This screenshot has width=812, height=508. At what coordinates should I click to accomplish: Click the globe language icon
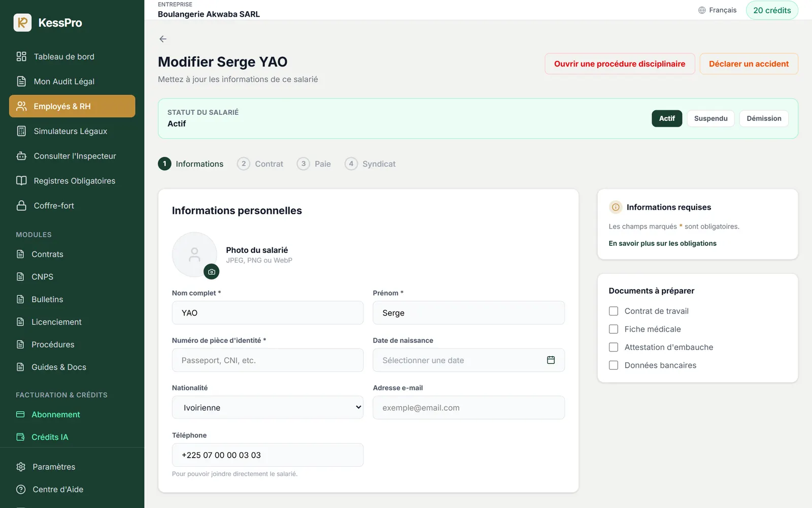point(702,10)
